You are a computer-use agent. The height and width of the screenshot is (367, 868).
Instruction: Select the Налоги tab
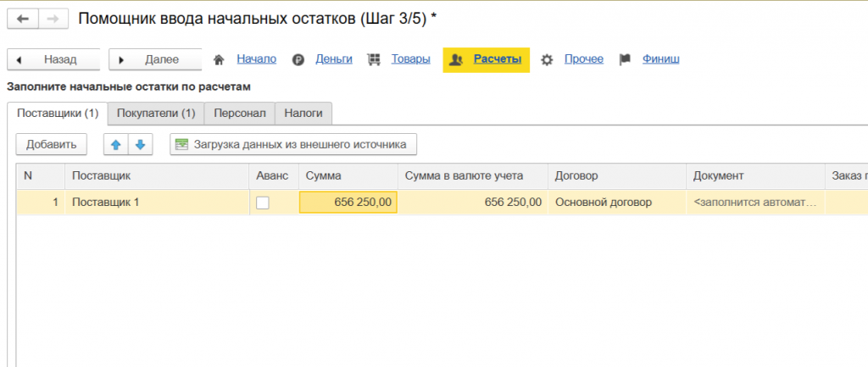coord(303,113)
